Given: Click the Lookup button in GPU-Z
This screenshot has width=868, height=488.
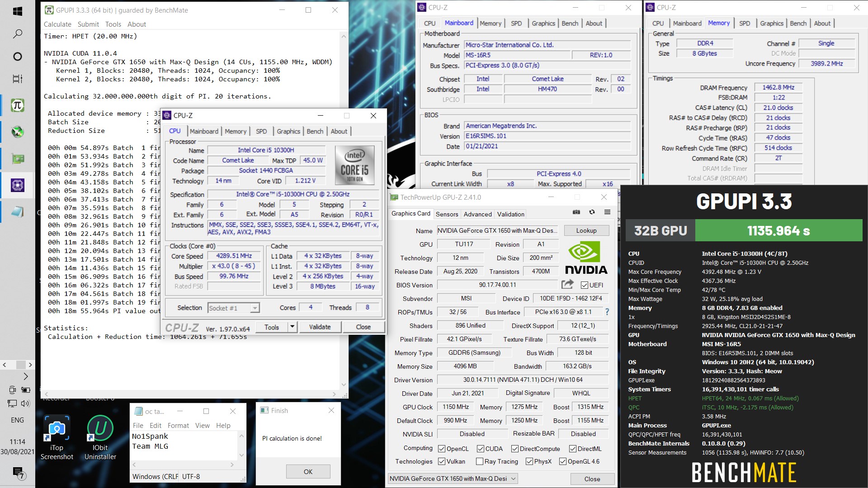Looking at the screenshot, I should point(586,230).
